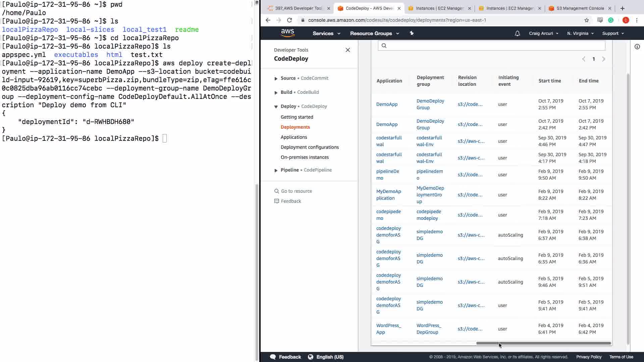Open the Services dropdown menu

(x=326, y=34)
